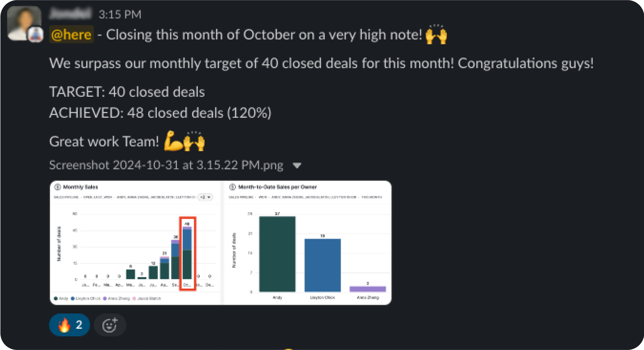Open the 3:15 PM message timestamp
The width and height of the screenshot is (644, 350).
tap(120, 14)
